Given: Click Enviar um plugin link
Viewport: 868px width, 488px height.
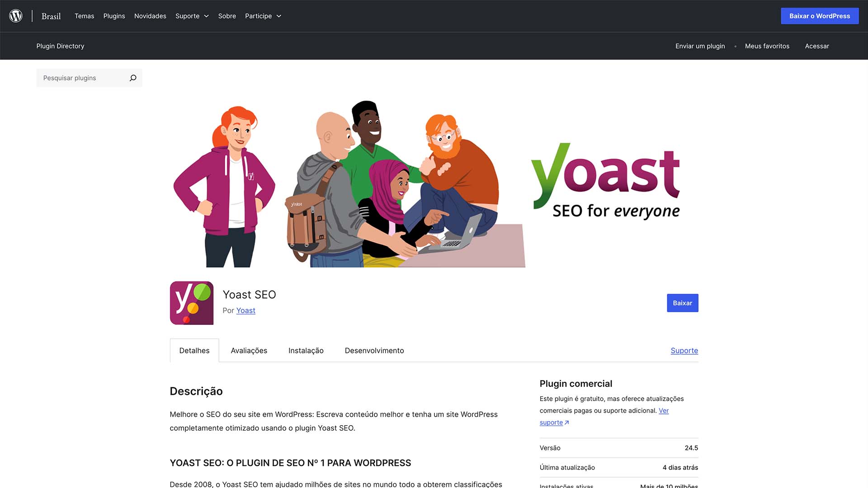Looking at the screenshot, I should [x=700, y=46].
